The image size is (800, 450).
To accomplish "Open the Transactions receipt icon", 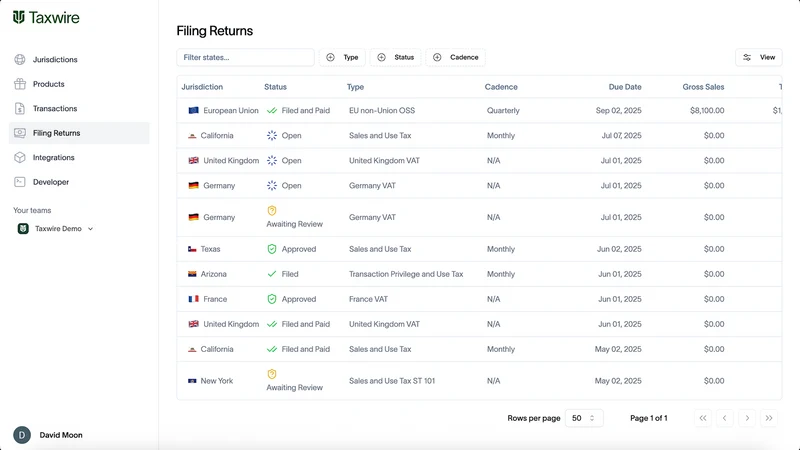I will [20, 109].
